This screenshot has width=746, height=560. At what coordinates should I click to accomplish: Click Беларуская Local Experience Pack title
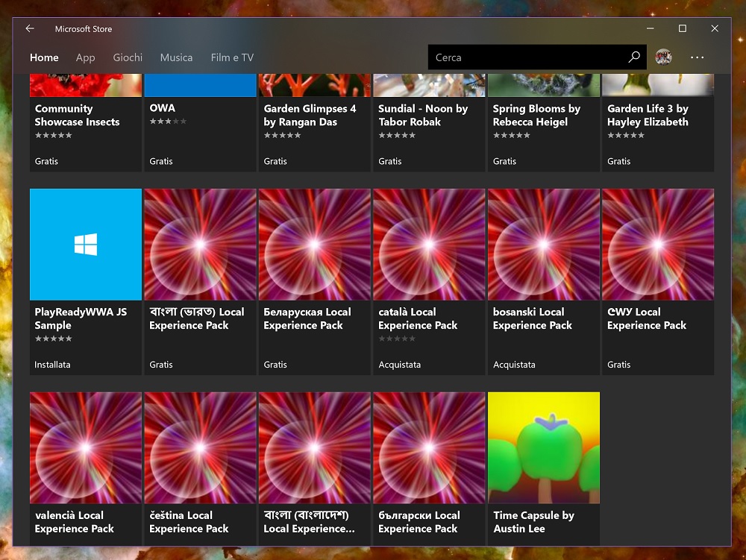[307, 318]
